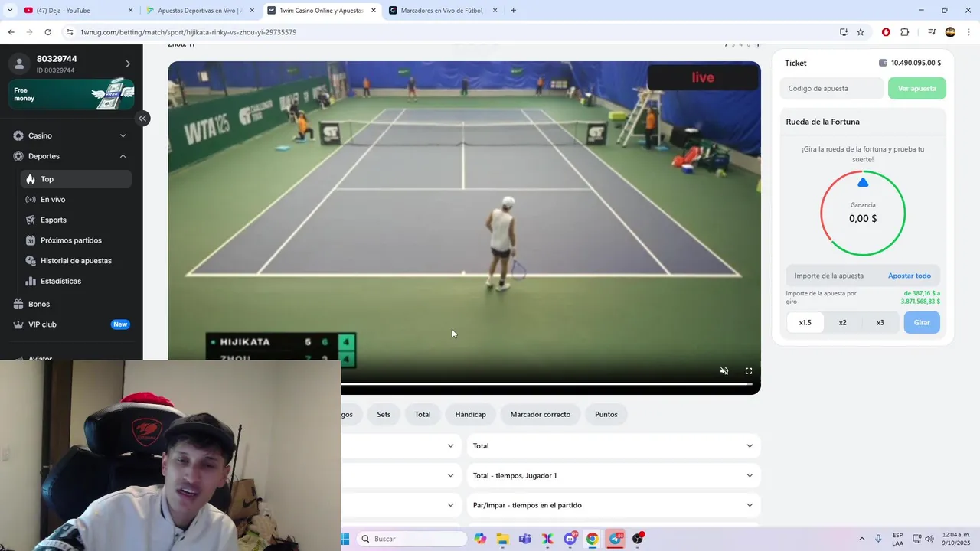The height and width of the screenshot is (551, 980).
Task: Click the flame icon beside Top
Action: point(31,179)
